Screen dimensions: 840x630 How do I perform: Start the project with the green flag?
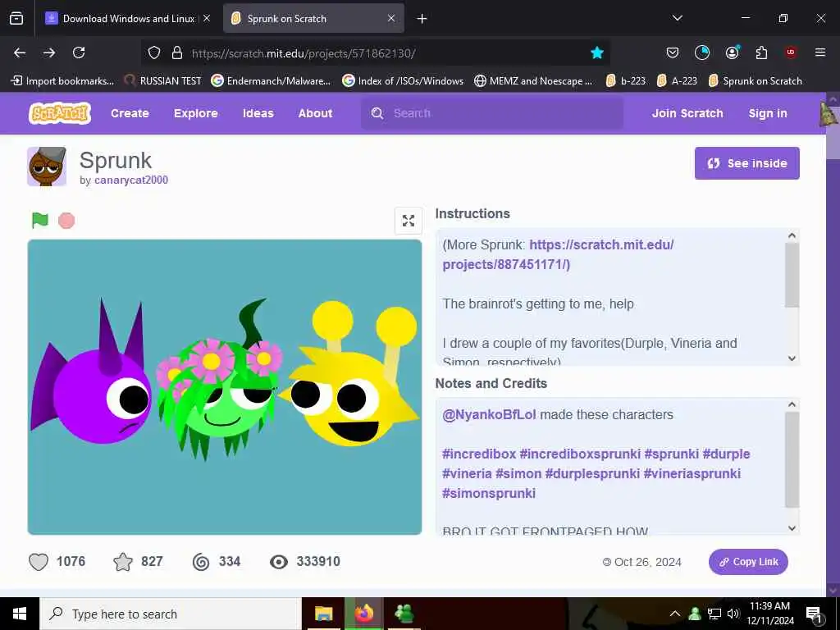(40, 220)
